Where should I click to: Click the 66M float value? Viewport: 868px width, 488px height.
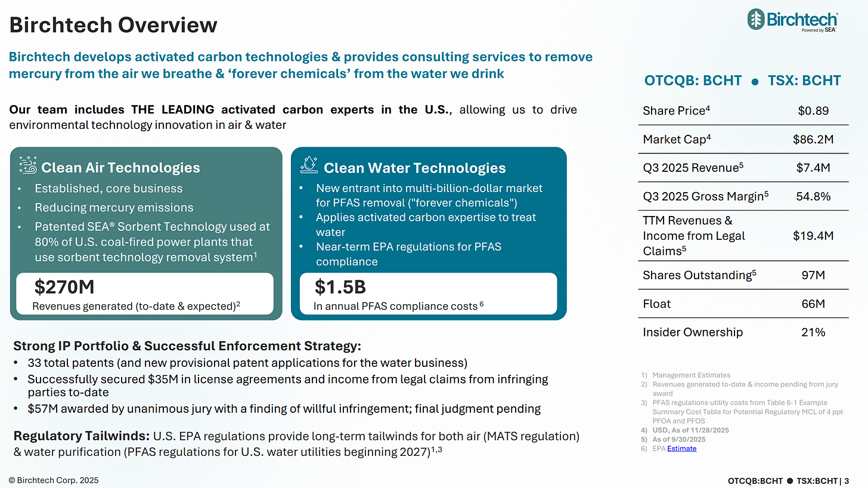click(813, 304)
